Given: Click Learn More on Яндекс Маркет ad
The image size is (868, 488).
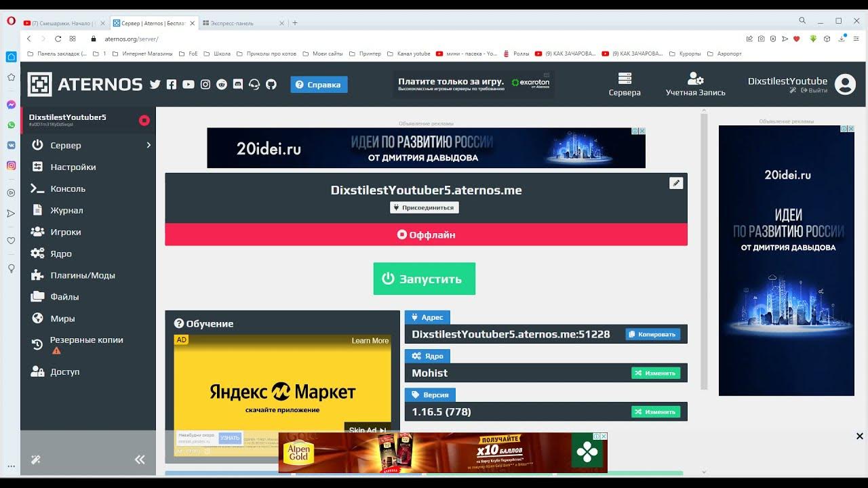Looking at the screenshot, I should click(x=370, y=341).
